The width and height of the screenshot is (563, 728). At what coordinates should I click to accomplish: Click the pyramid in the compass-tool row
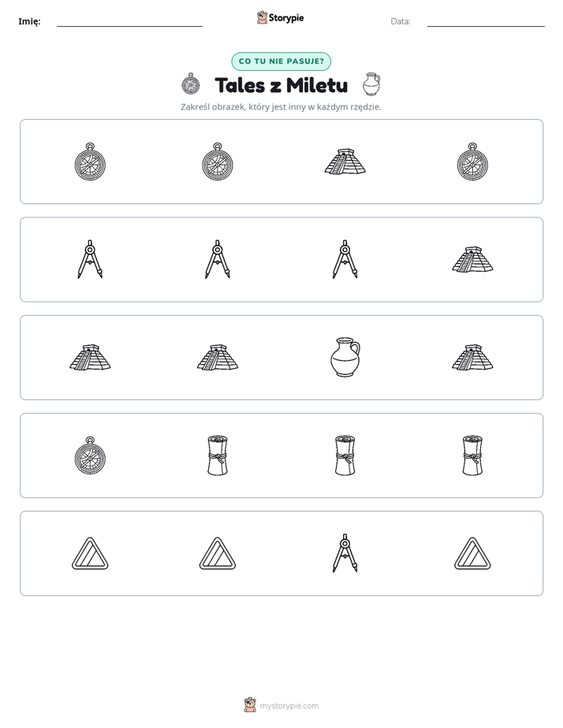point(472,259)
